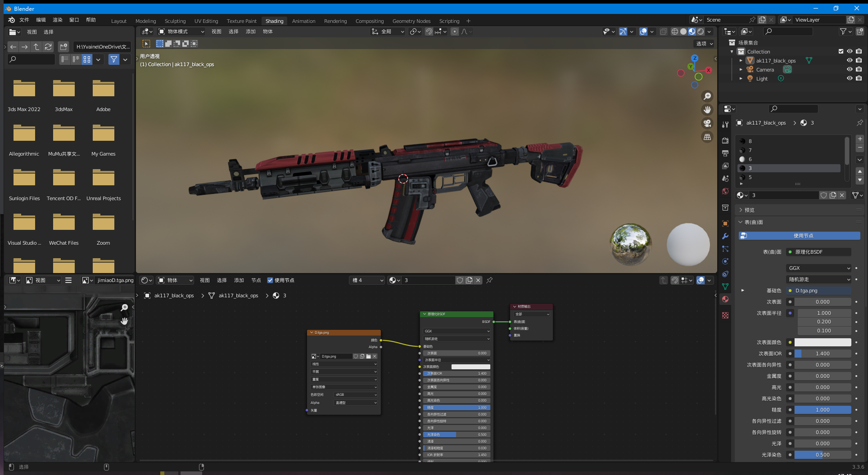
Task: Open the 槽 4 material slot dropdown
Action: point(367,280)
